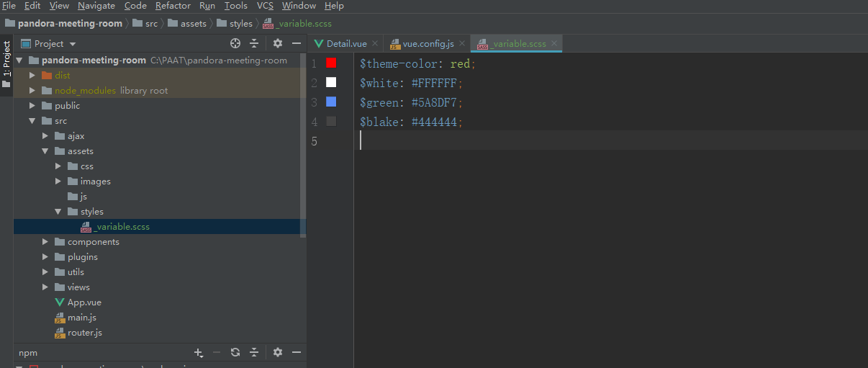Expand the components folder

pyautogui.click(x=45, y=241)
